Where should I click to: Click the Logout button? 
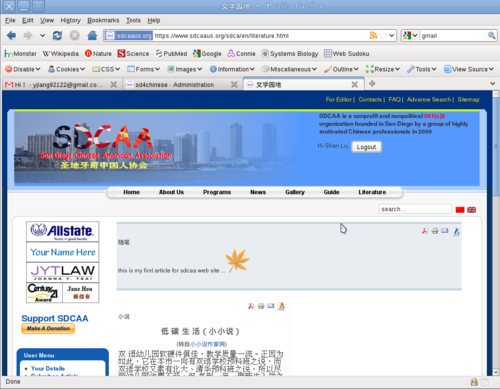(366, 147)
